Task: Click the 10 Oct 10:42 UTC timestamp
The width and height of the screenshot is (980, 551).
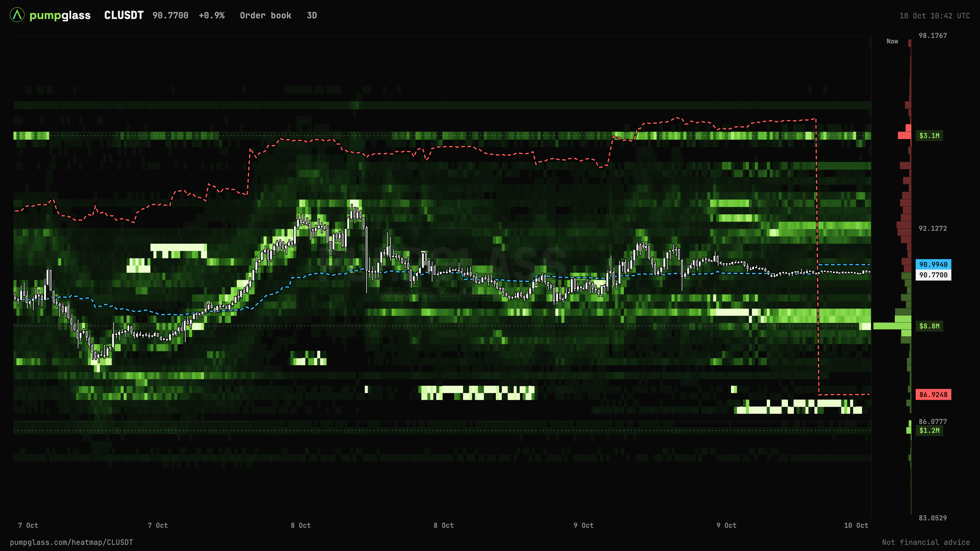Action: pos(935,16)
